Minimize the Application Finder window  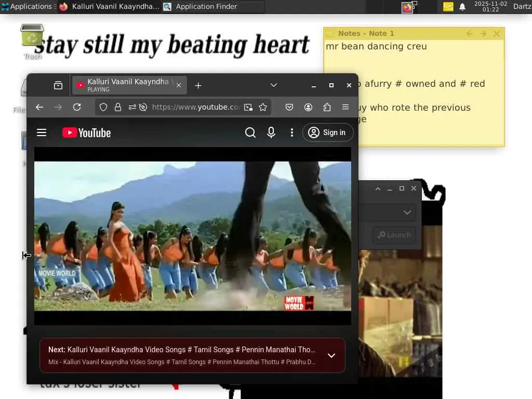coord(390,189)
